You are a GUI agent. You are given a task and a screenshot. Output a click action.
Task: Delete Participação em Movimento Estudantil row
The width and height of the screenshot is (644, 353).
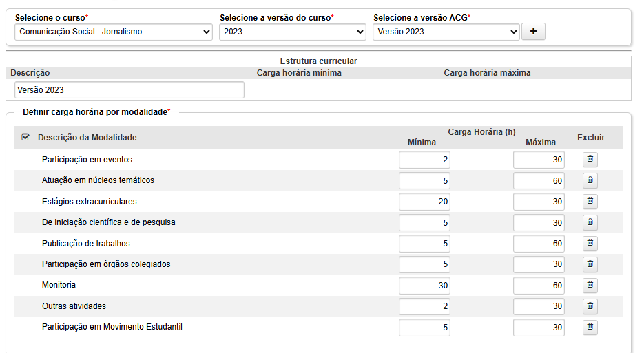[x=590, y=328]
